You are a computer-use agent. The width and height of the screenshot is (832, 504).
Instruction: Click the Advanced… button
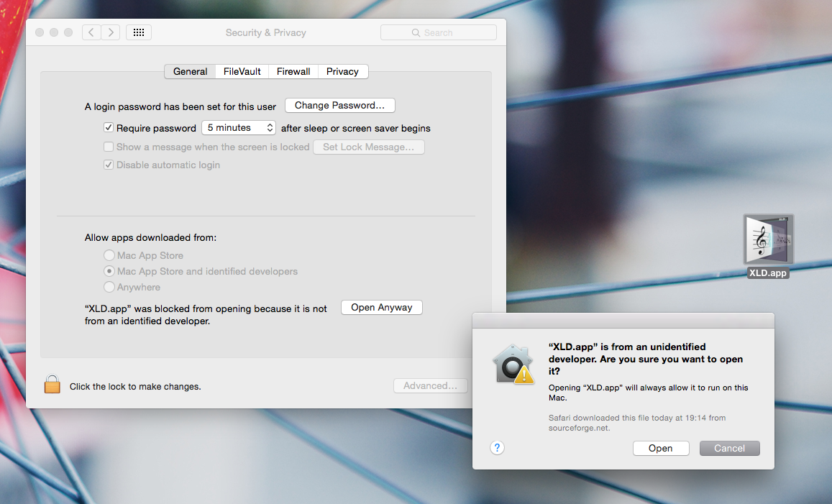point(430,385)
